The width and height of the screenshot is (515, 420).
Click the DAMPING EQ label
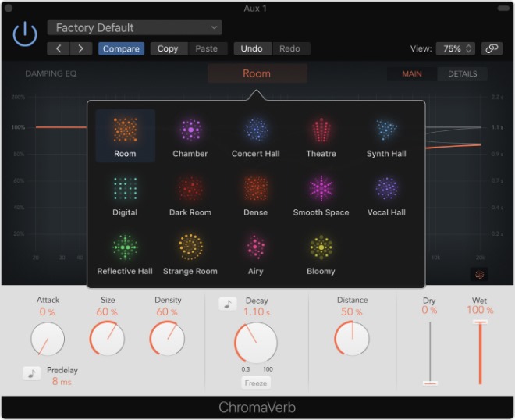(51, 73)
